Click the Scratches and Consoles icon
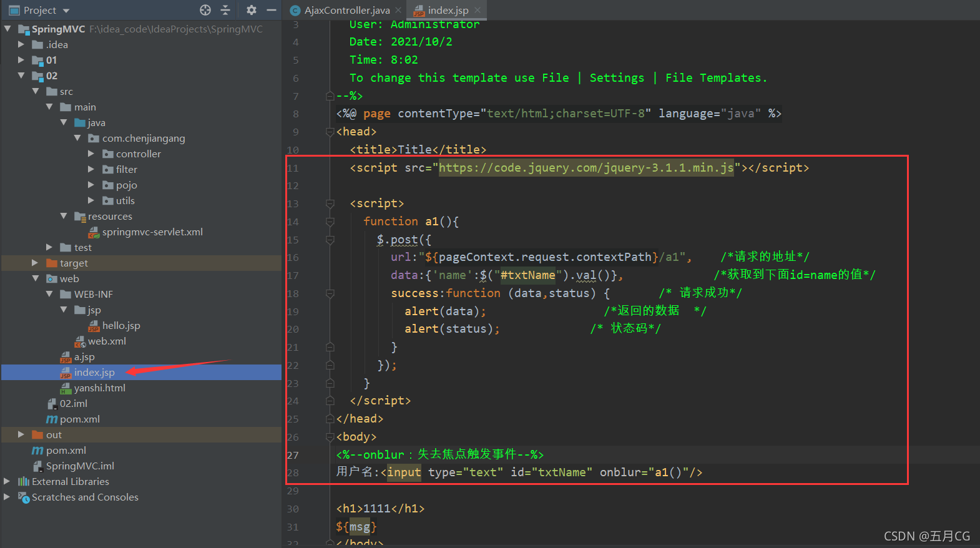This screenshot has height=548, width=980. coord(24,497)
